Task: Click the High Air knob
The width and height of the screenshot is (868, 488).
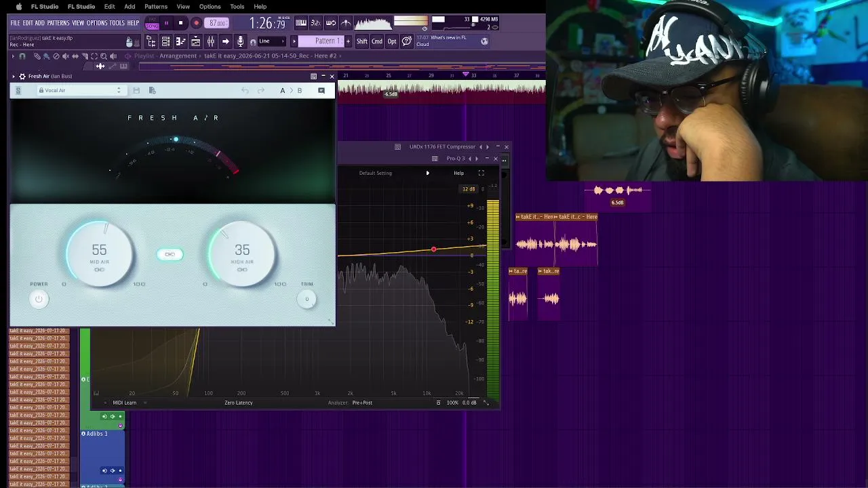Action: tap(242, 254)
